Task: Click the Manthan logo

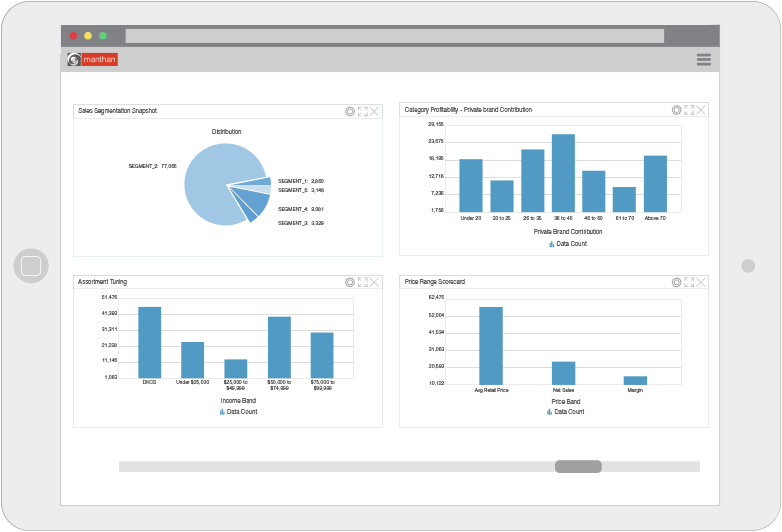Action: click(x=92, y=60)
